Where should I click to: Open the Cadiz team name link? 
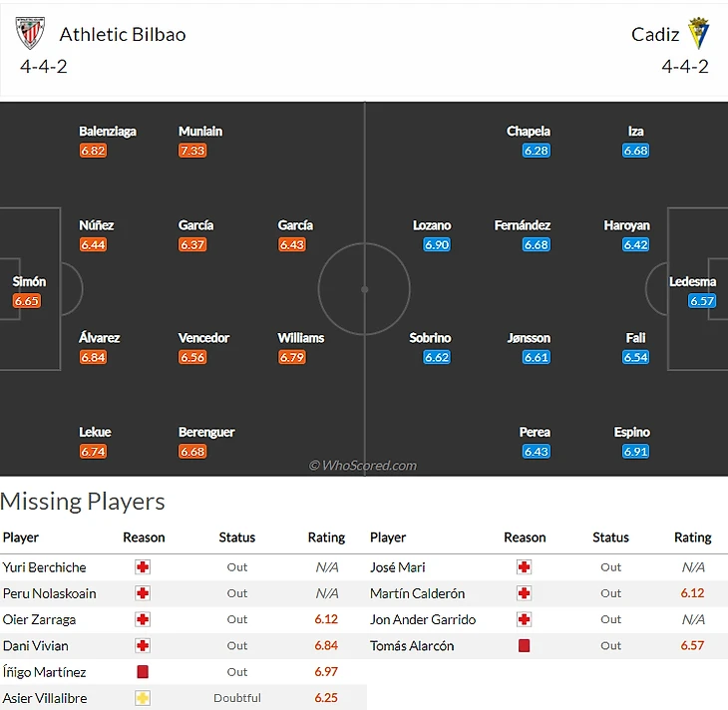(655, 34)
